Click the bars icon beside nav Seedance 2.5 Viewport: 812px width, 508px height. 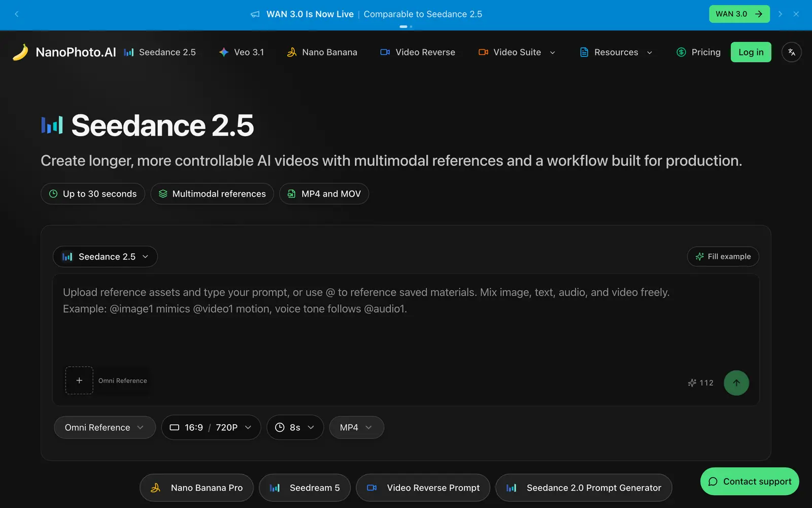click(129, 52)
